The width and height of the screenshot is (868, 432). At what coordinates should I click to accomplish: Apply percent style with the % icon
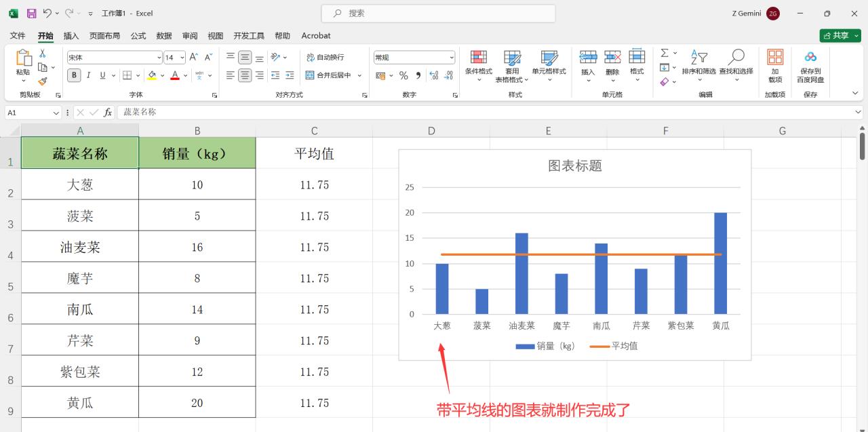point(403,75)
